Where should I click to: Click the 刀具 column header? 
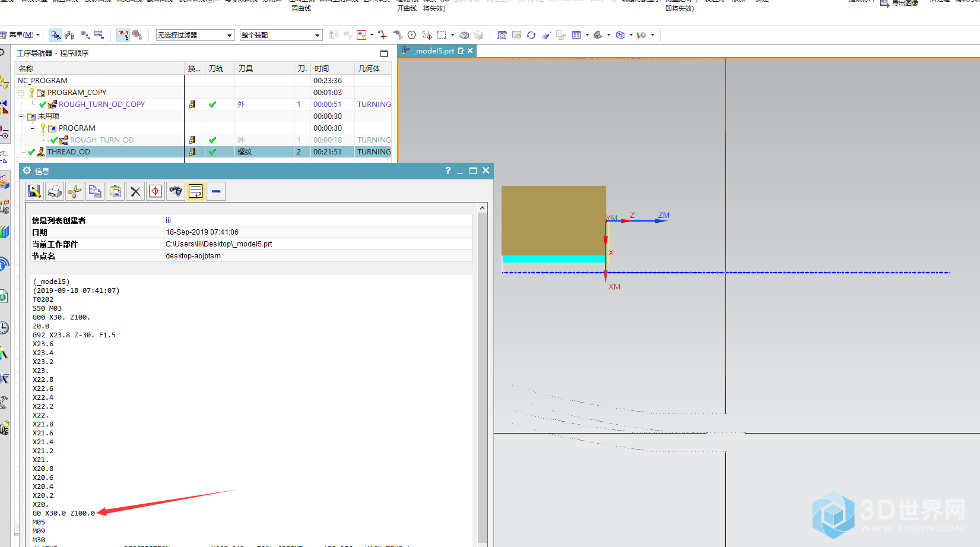(x=264, y=69)
